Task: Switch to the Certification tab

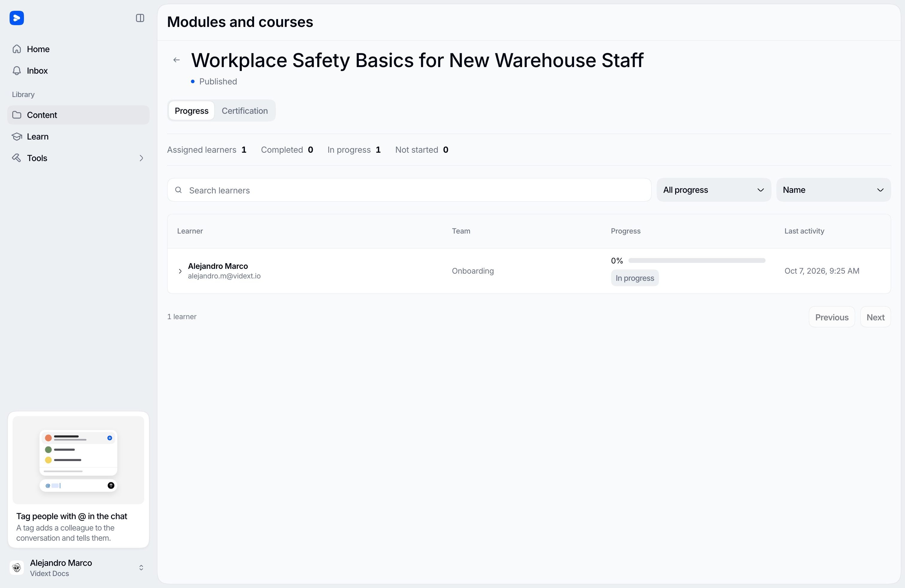Action: [x=245, y=111]
